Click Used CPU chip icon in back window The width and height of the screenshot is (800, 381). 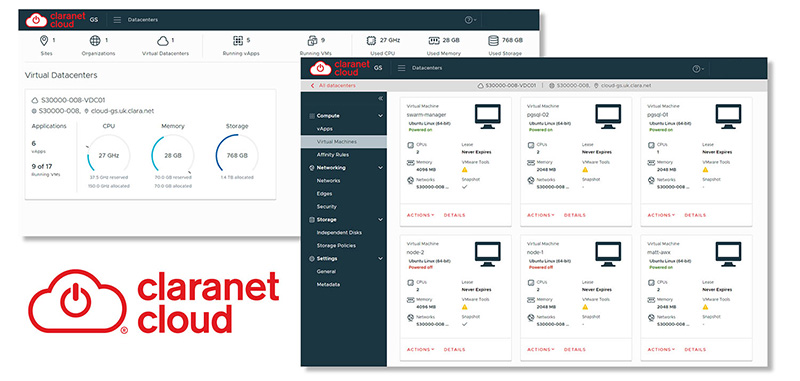pos(371,40)
